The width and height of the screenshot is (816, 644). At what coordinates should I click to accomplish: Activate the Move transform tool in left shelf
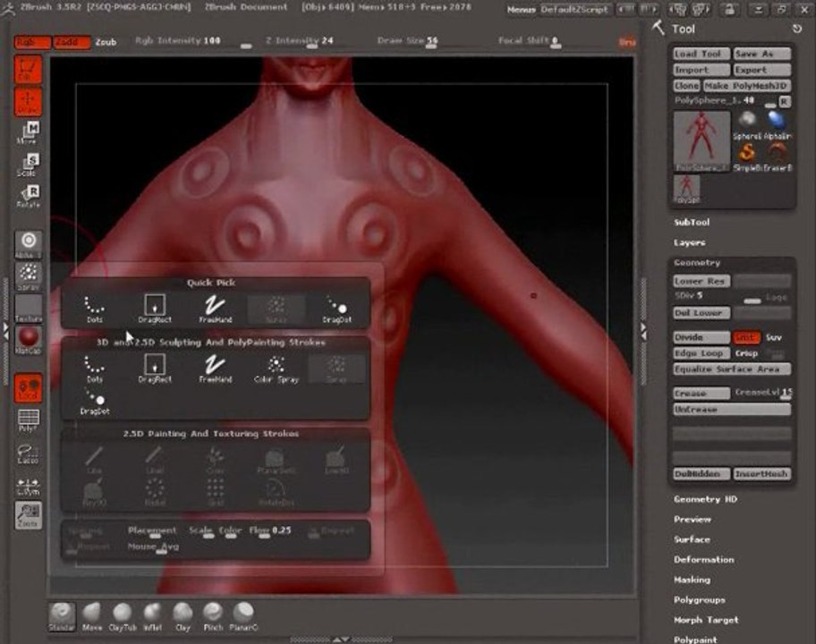[28, 132]
